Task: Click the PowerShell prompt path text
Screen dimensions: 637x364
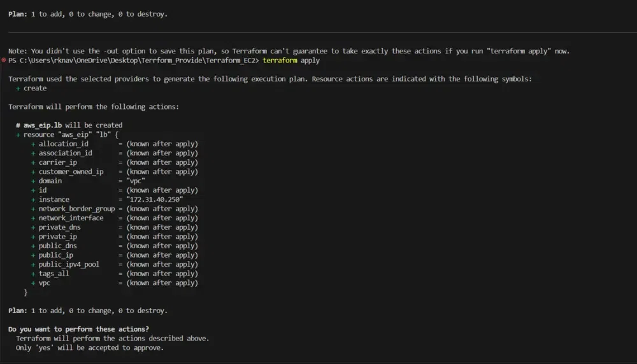Action: [134, 60]
